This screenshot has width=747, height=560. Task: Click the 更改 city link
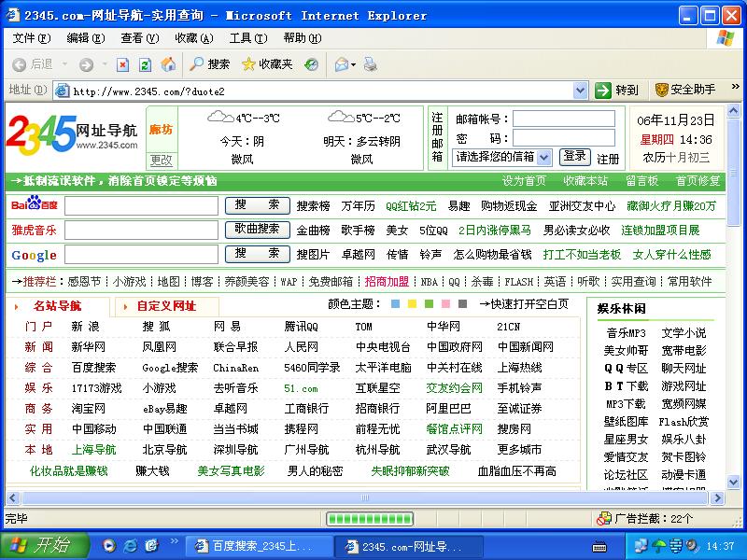(x=161, y=160)
